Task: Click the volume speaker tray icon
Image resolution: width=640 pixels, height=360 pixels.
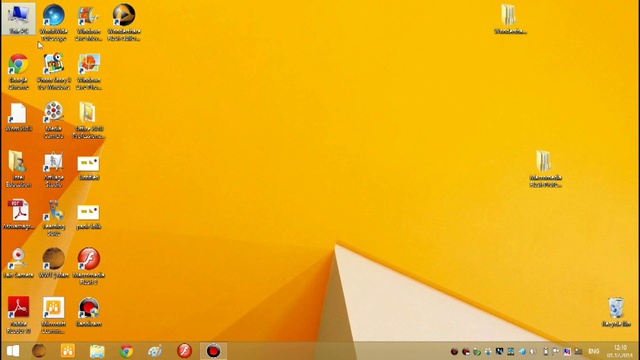Action: (x=533, y=351)
